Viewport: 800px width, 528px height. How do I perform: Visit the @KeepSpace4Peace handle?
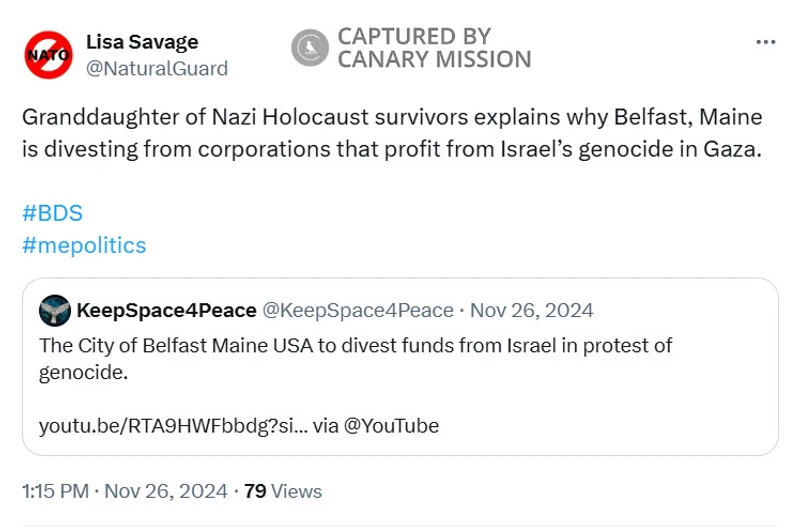tap(358, 310)
